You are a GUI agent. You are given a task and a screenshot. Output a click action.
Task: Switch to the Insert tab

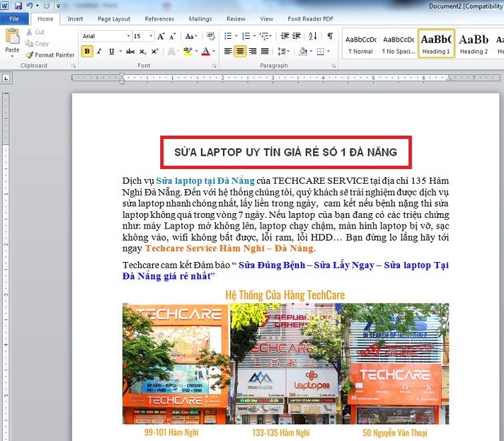click(75, 19)
